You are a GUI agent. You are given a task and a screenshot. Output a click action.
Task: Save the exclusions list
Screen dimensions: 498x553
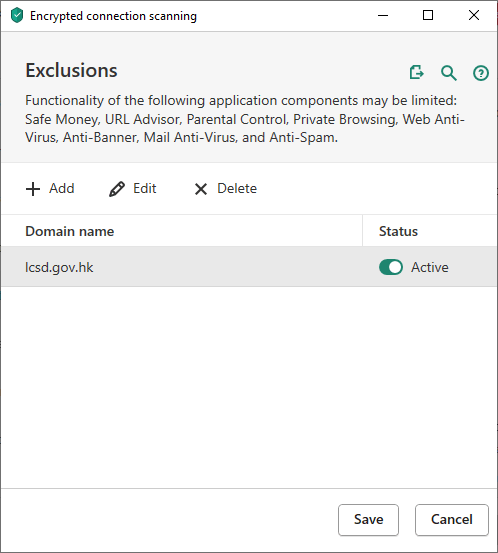click(369, 520)
